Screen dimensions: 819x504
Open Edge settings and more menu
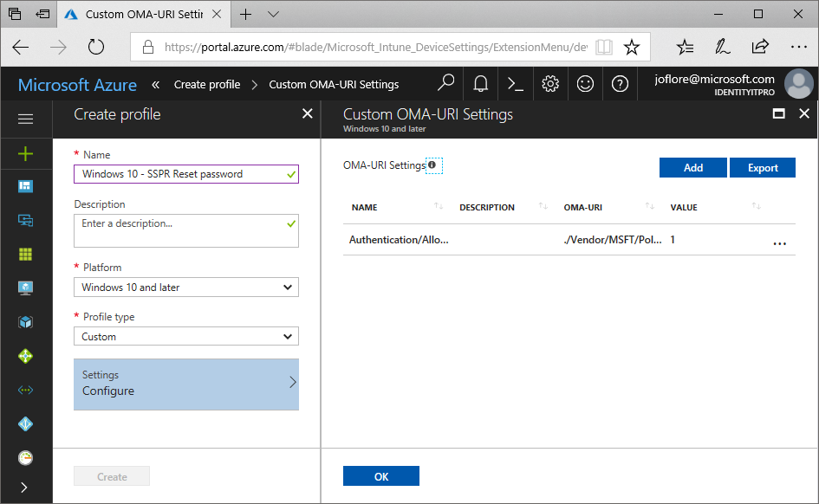coord(798,47)
